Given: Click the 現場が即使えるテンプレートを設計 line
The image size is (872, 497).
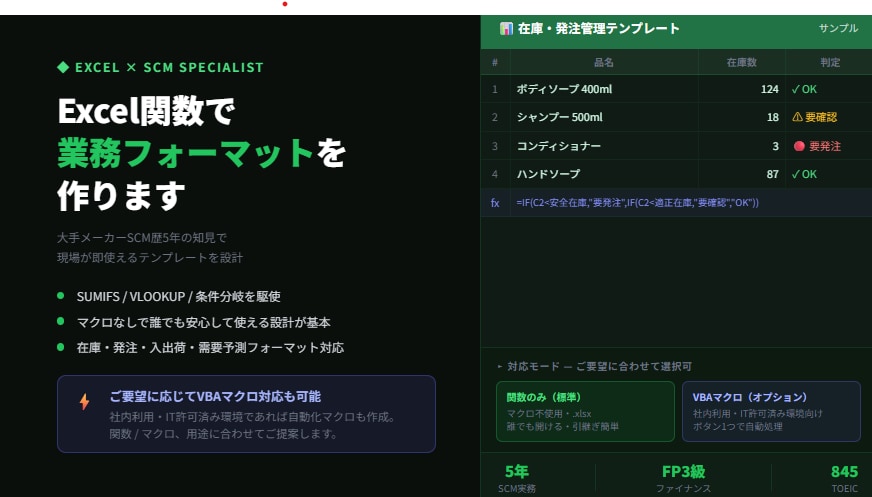Looking at the screenshot, I should [x=150, y=257].
